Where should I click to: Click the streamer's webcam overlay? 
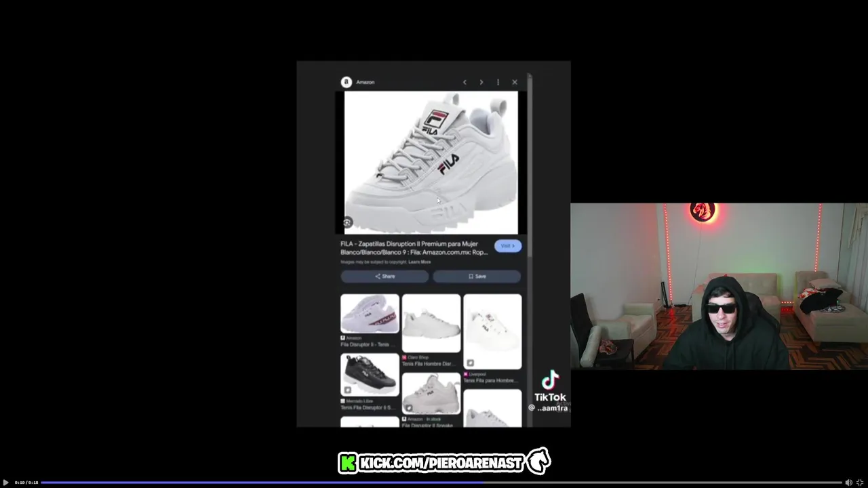[x=719, y=286]
